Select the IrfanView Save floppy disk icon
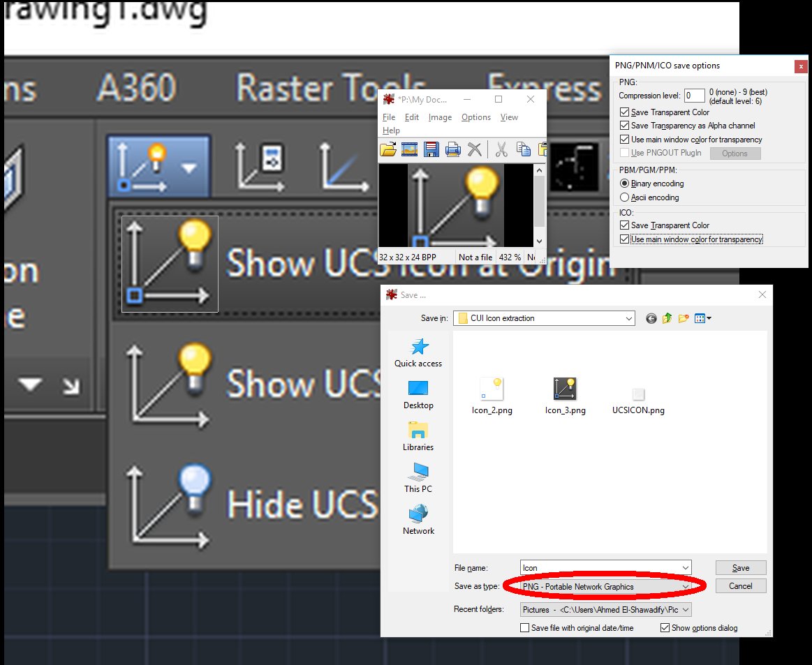The height and width of the screenshot is (665, 812). [x=431, y=149]
